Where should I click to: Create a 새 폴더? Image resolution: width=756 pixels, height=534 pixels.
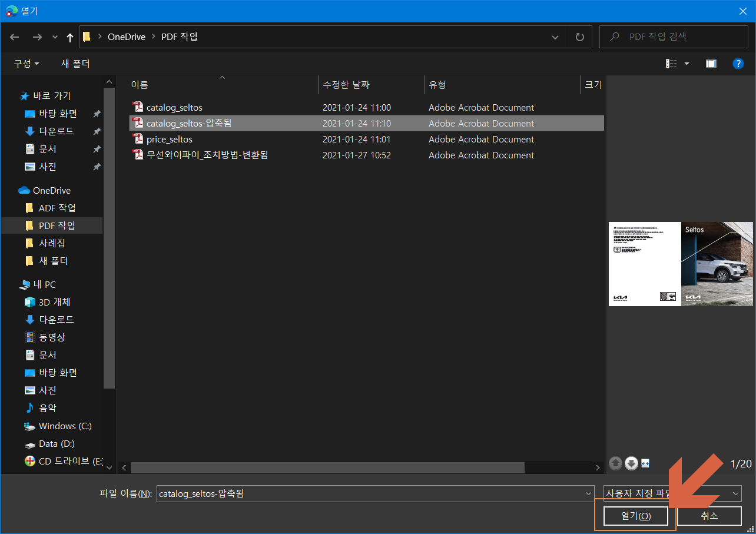75,64
